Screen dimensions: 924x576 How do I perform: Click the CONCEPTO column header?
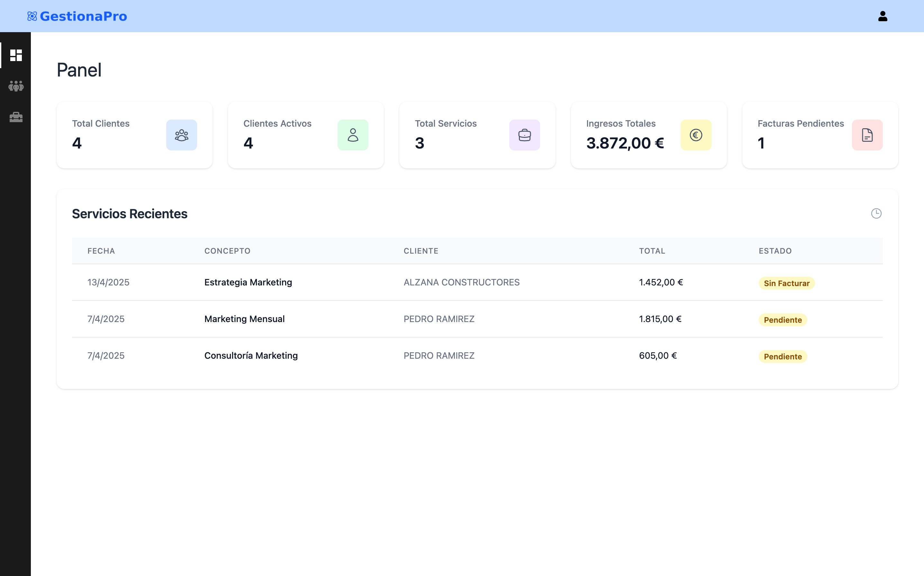(227, 251)
